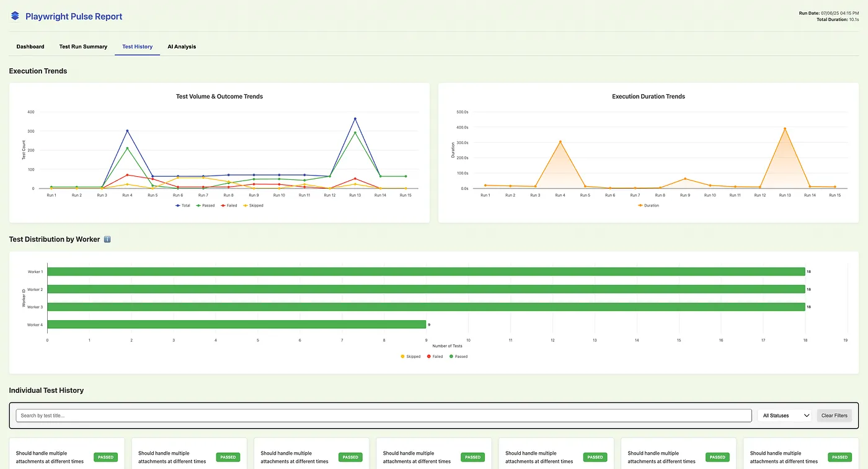Toggle the Duration legend item
The height and width of the screenshot is (469, 868).
[649, 205]
